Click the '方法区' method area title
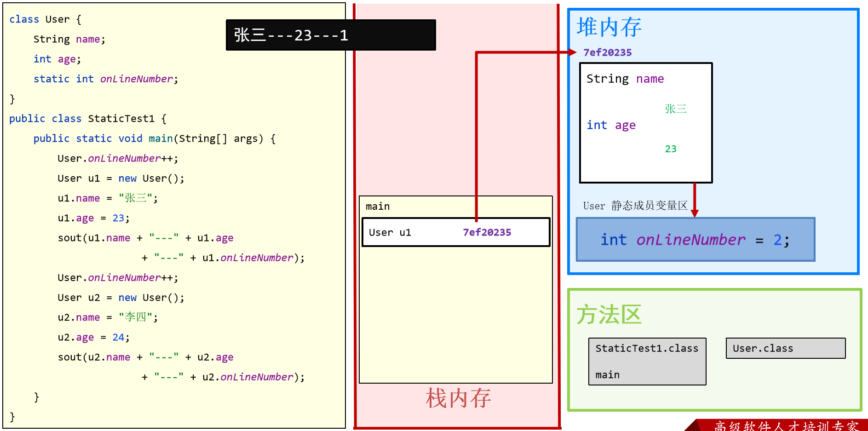Image resolution: width=868 pixels, height=431 pixels. (x=609, y=315)
